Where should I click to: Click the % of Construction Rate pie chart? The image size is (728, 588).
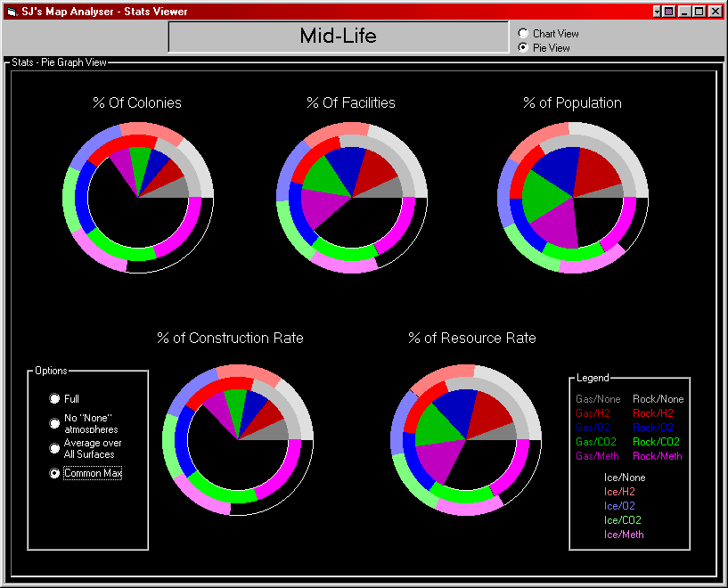pos(238,439)
